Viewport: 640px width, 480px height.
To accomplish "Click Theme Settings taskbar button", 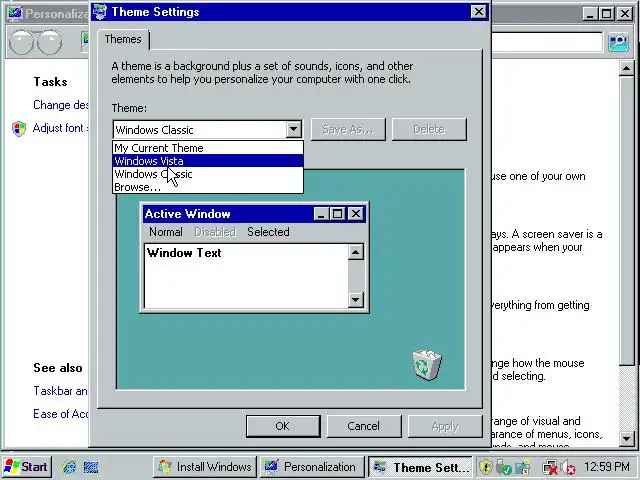I will click(420, 467).
